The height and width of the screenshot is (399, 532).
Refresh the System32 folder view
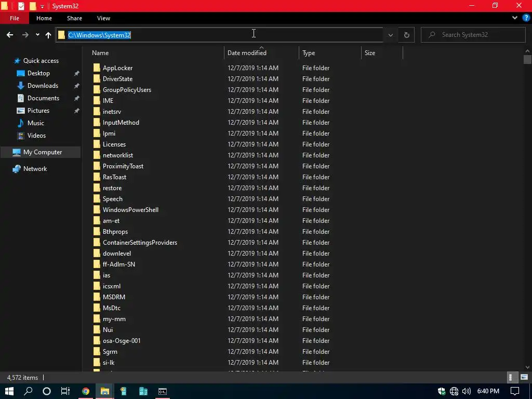406,35
